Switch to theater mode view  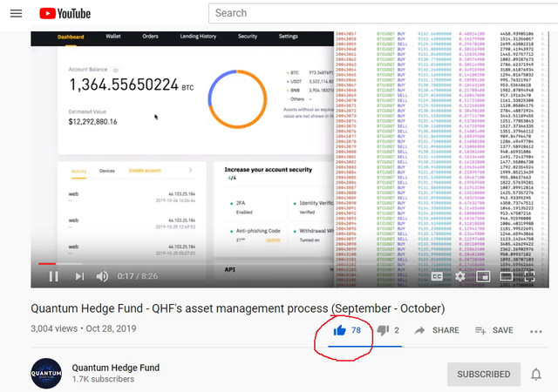(506, 276)
